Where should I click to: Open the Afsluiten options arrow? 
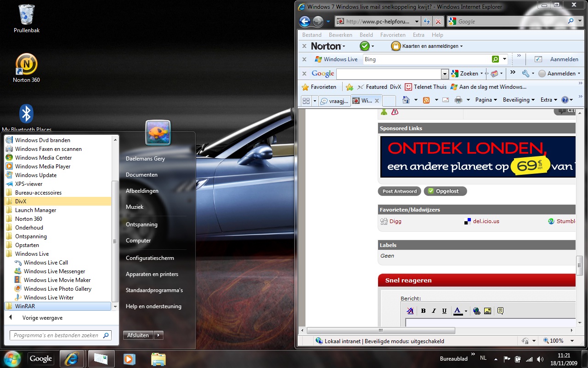coord(158,335)
